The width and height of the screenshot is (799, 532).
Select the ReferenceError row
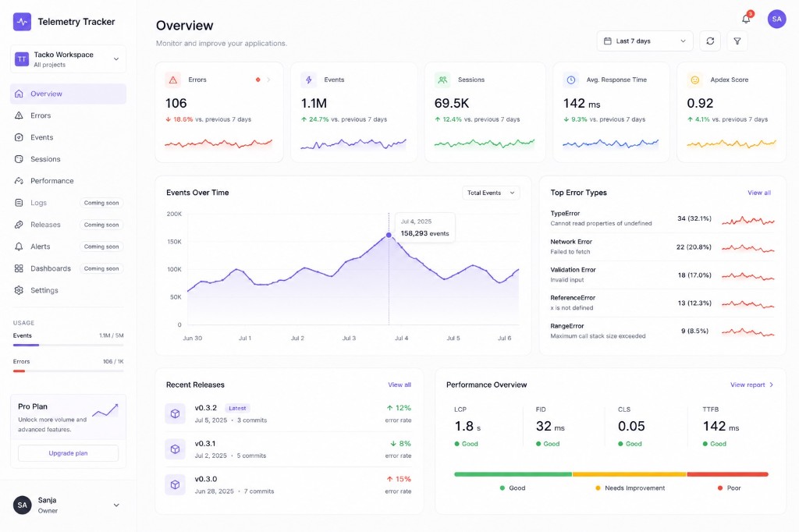pos(662,303)
